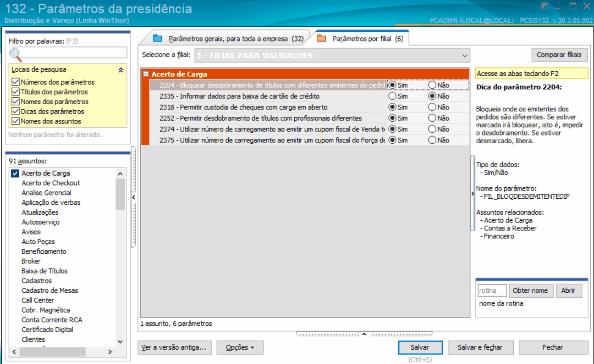This screenshot has height=364, width=594.
Task: Click the rotina input field
Action: click(x=492, y=290)
